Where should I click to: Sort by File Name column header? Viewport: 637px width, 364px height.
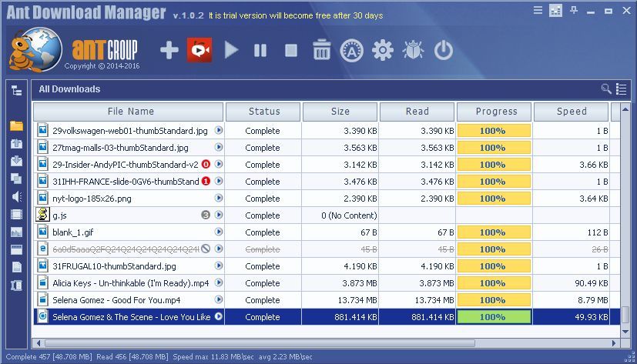(x=129, y=112)
